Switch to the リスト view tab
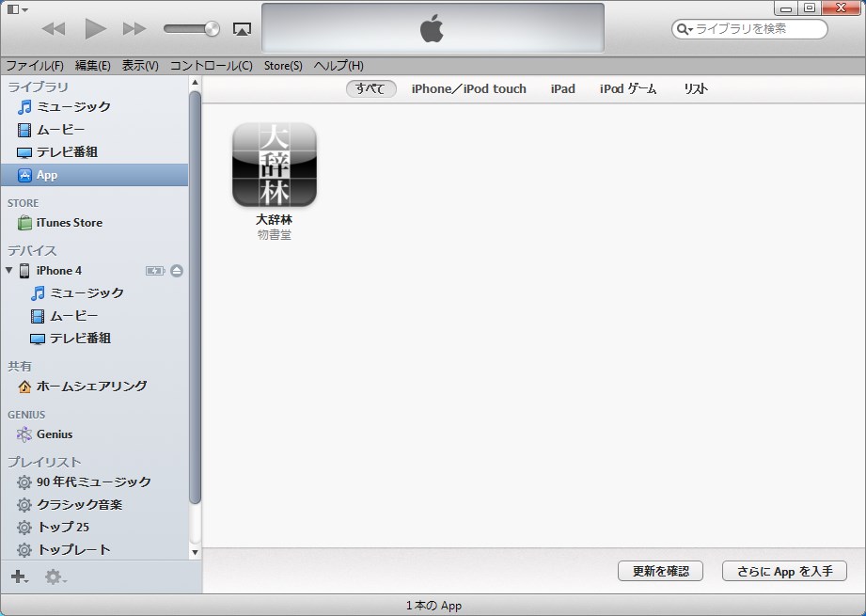Viewport: 866px width, 616px height. tap(696, 88)
